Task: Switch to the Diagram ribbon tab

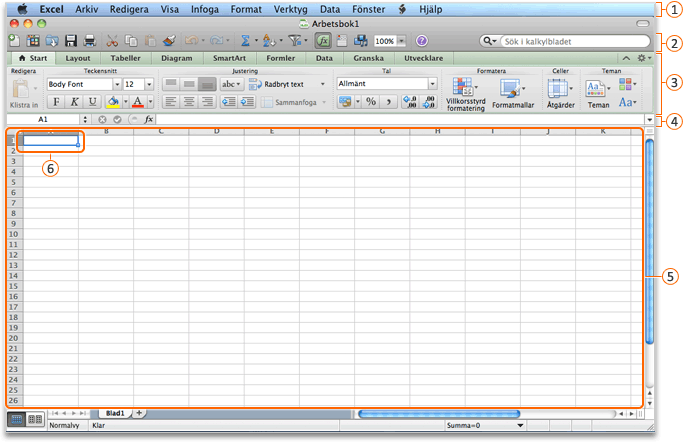Action: pos(177,58)
